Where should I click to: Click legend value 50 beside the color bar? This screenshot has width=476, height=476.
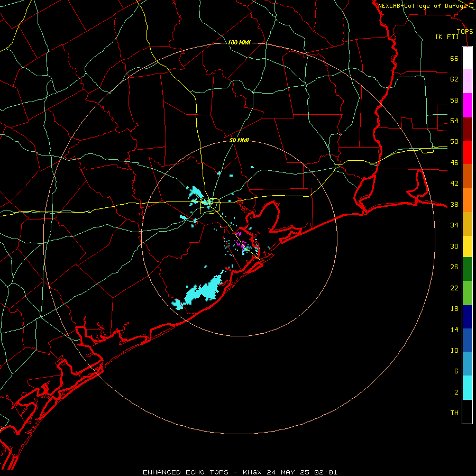click(454, 142)
